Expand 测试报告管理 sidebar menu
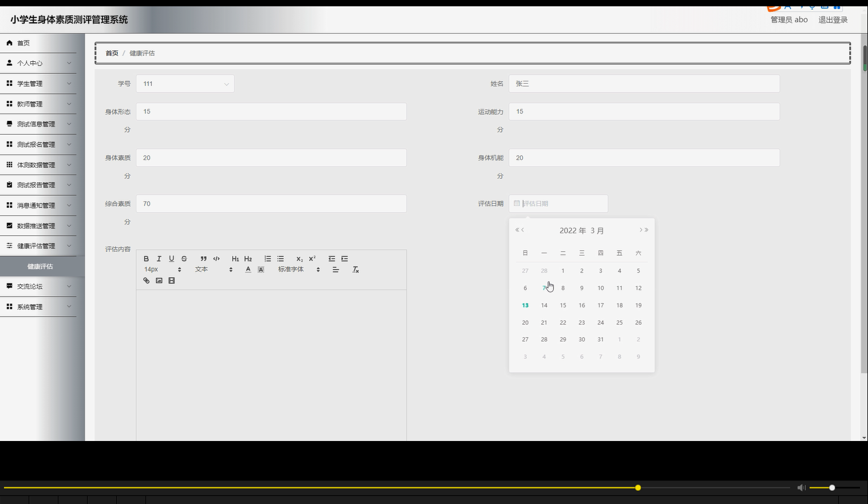 (x=38, y=185)
